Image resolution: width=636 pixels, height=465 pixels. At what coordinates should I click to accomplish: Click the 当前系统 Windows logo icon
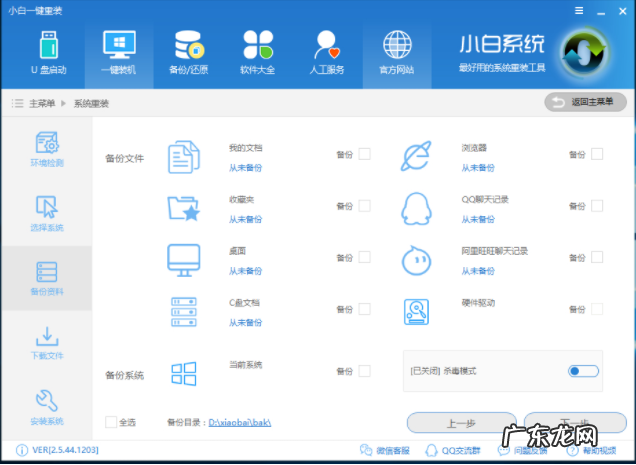tap(184, 373)
